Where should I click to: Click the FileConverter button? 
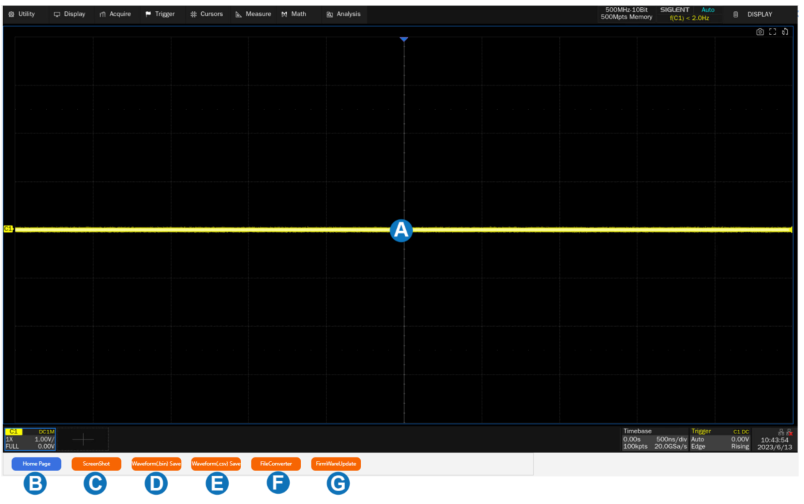[276, 464]
